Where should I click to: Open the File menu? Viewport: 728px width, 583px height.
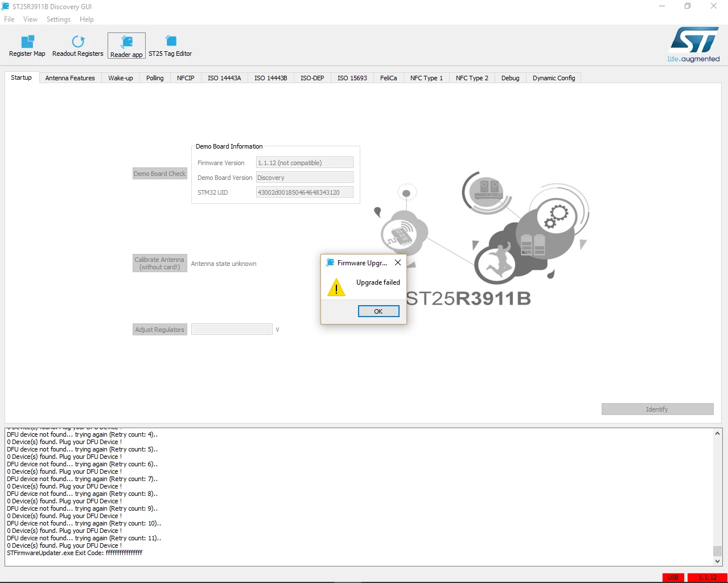(9, 19)
